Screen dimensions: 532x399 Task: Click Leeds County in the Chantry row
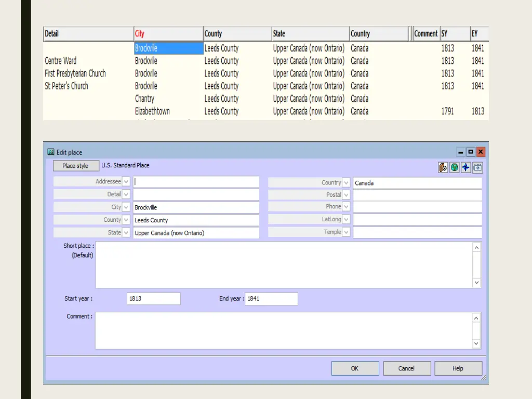(x=221, y=98)
